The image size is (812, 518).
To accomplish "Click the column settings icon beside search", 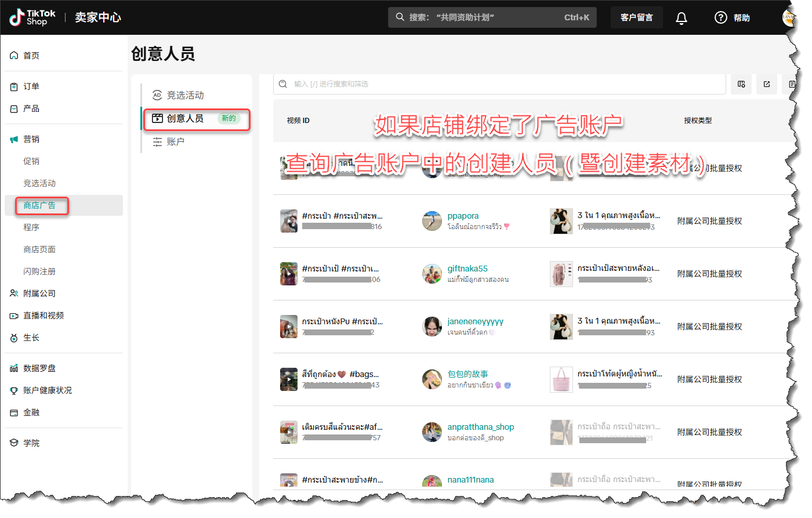I will (741, 84).
